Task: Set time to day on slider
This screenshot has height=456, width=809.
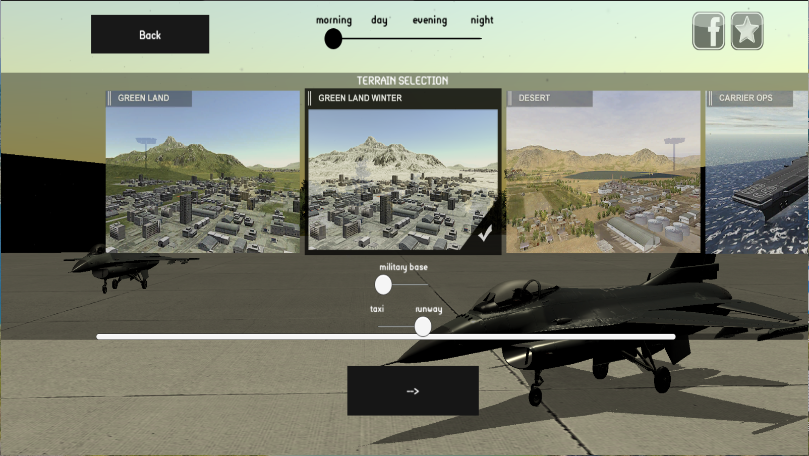Action: coord(380,38)
